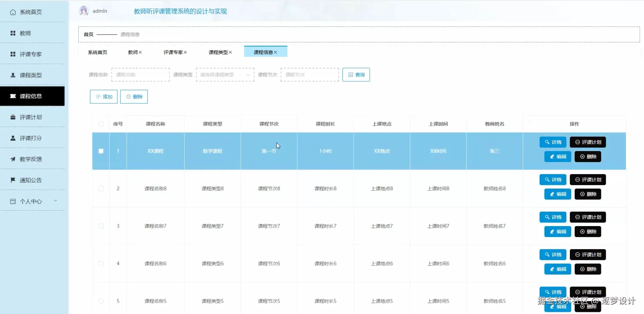The image size is (644, 314).
Task: Switch to the 系统首页 tab
Action: coord(98,52)
